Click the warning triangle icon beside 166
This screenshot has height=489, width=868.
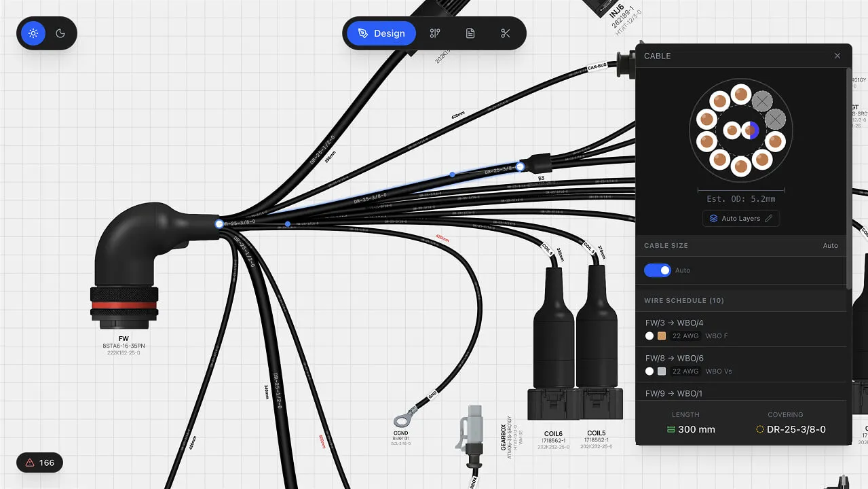coord(30,463)
